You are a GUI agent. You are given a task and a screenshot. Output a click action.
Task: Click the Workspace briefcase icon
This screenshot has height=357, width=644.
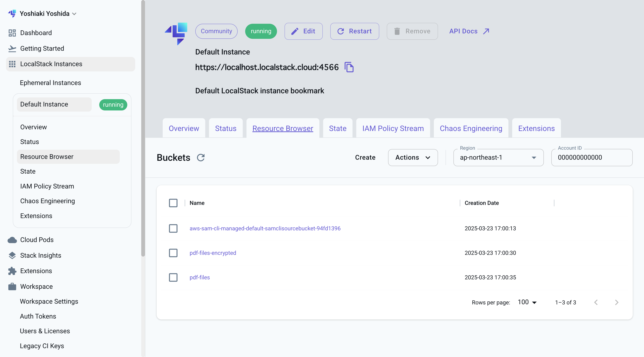click(x=12, y=287)
